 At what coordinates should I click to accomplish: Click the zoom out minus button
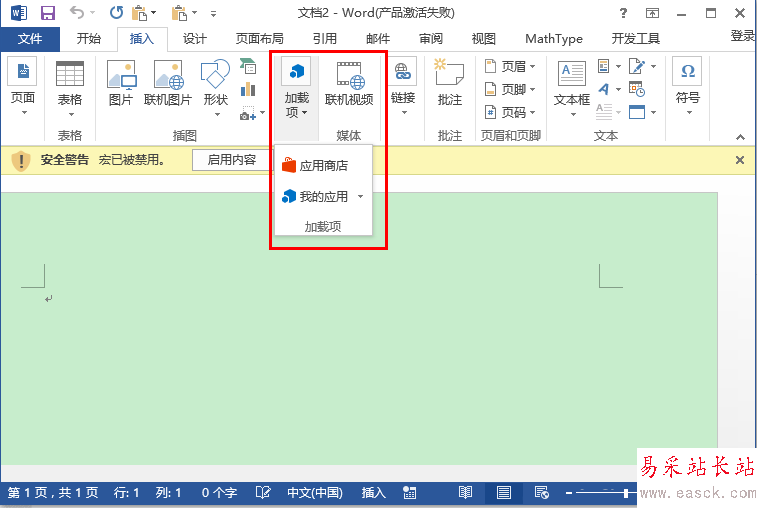click(x=569, y=493)
